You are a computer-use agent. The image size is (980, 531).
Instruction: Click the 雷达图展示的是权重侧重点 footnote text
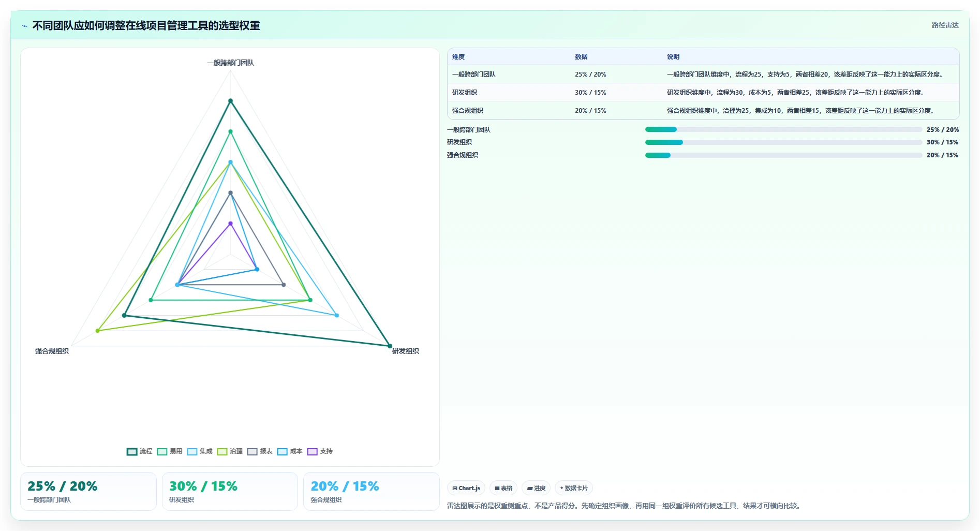tap(625, 506)
